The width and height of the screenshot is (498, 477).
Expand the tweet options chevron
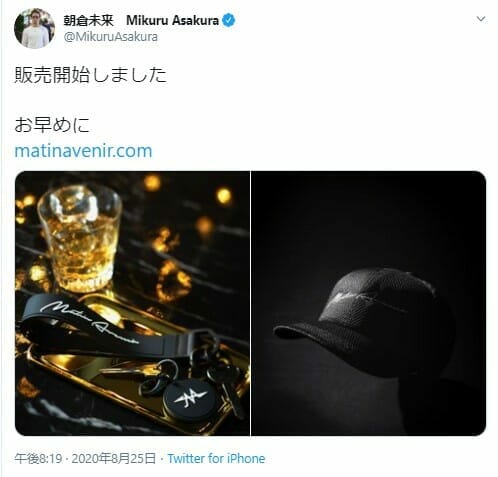(x=481, y=19)
